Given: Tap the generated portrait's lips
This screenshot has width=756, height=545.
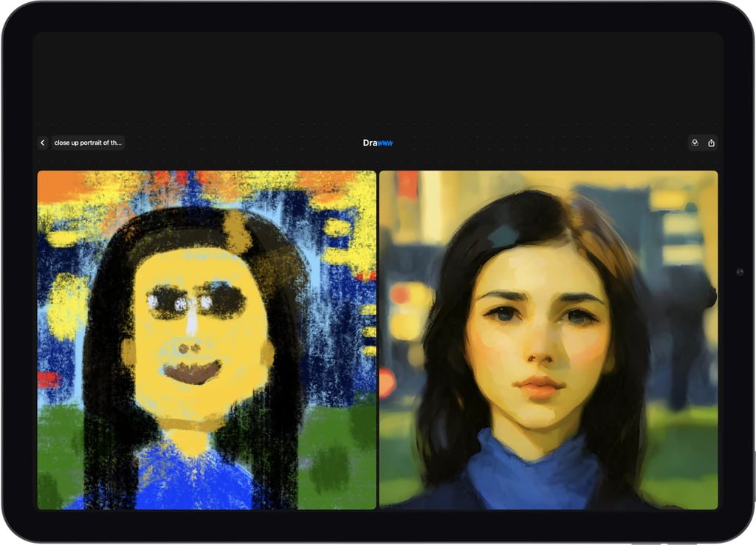Looking at the screenshot, I should [x=539, y=387].
